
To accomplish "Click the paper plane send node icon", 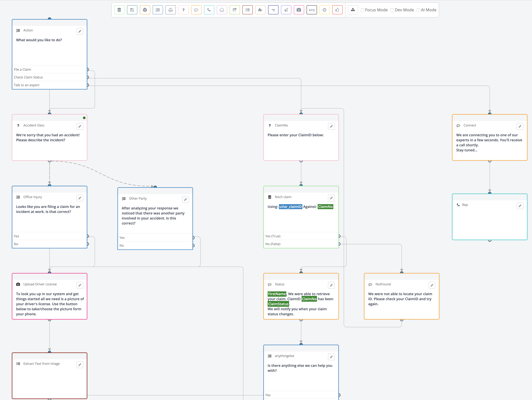I will [286, 10].
